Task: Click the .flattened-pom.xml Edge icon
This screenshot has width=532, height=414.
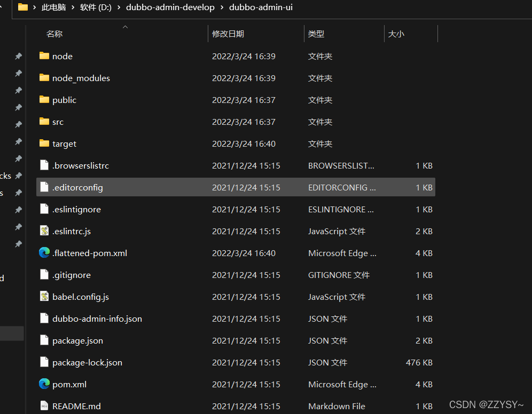Action: point(44,253)
